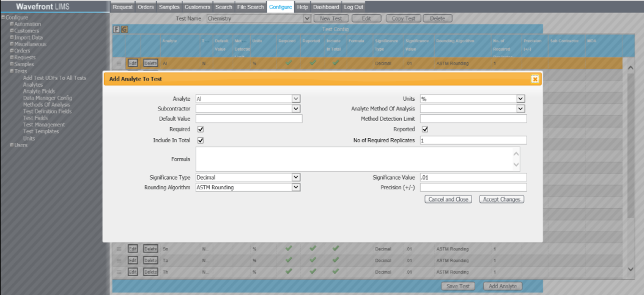644x295 pixels.
Task: Open the Significance Type dropdown
Action: click(296, 177)
